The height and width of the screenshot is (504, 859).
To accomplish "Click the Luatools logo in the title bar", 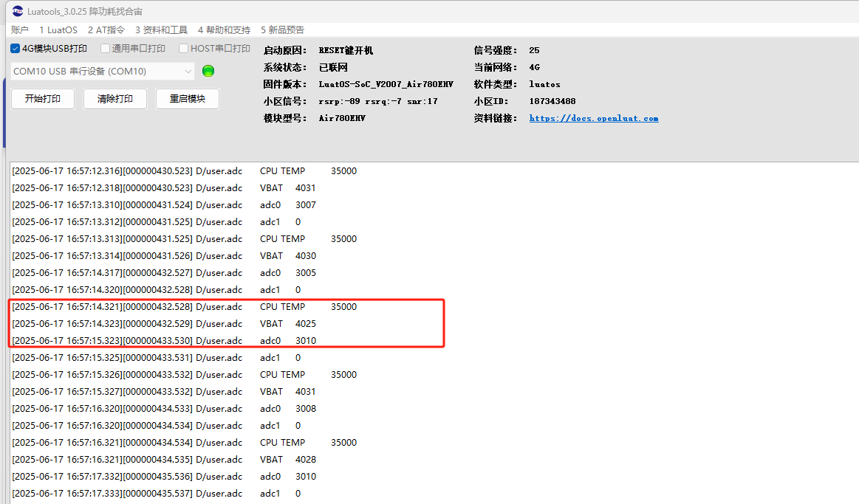I will coord(17,11).
